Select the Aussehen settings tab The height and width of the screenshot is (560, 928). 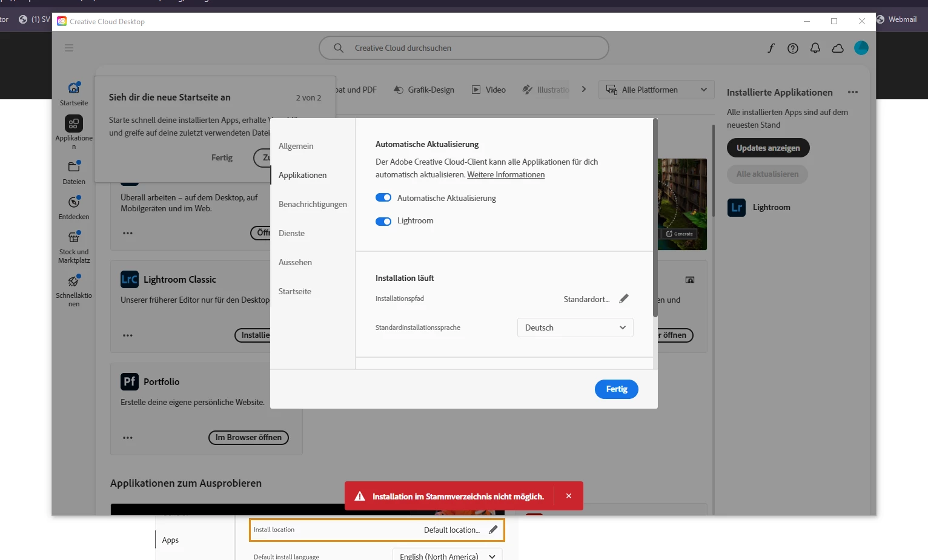coord(295,262)
